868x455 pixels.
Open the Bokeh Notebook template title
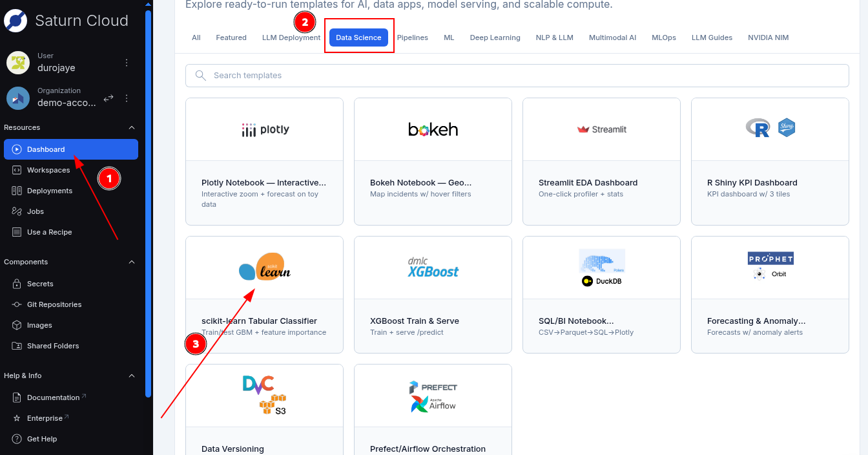click(x=421, y=183)
